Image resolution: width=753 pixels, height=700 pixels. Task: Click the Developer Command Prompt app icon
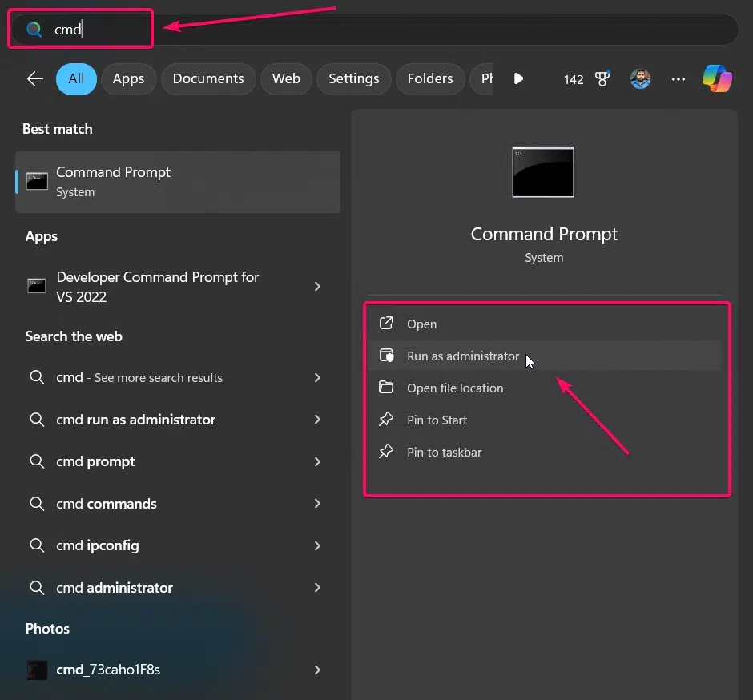point(37,286)
